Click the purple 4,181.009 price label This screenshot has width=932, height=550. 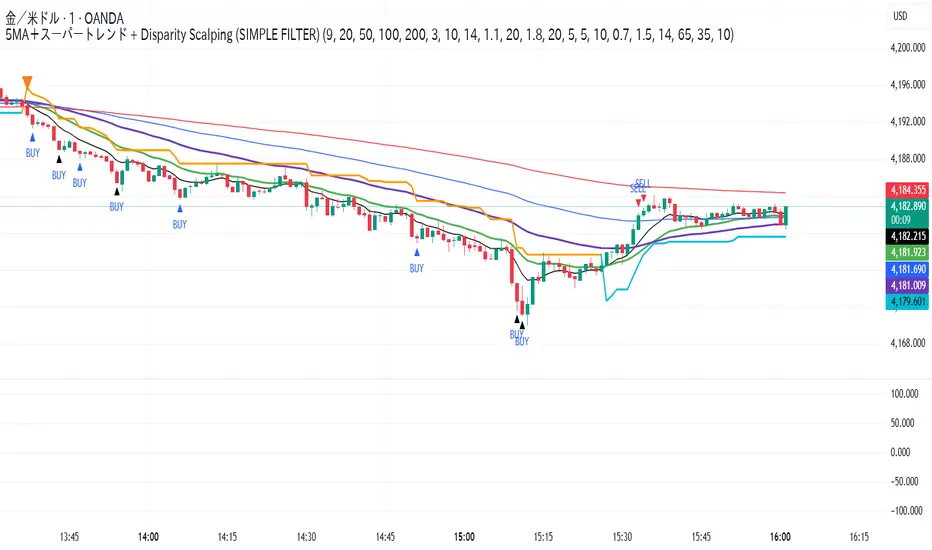907,285
